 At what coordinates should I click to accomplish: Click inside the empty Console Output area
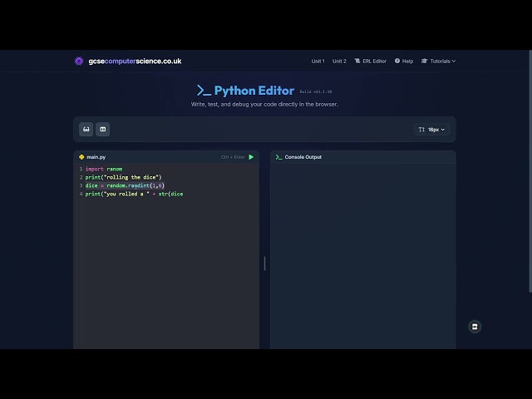pyautogui.click(x=362, y=256)
